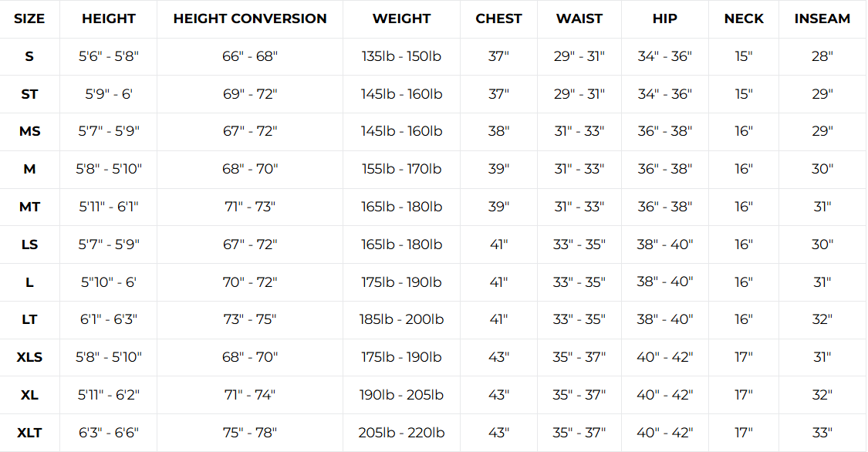The width and height of the screenshot is (868, 452).
Task: Select the CHEST column header
Action: pyautogui.click(x=498, y=19)
